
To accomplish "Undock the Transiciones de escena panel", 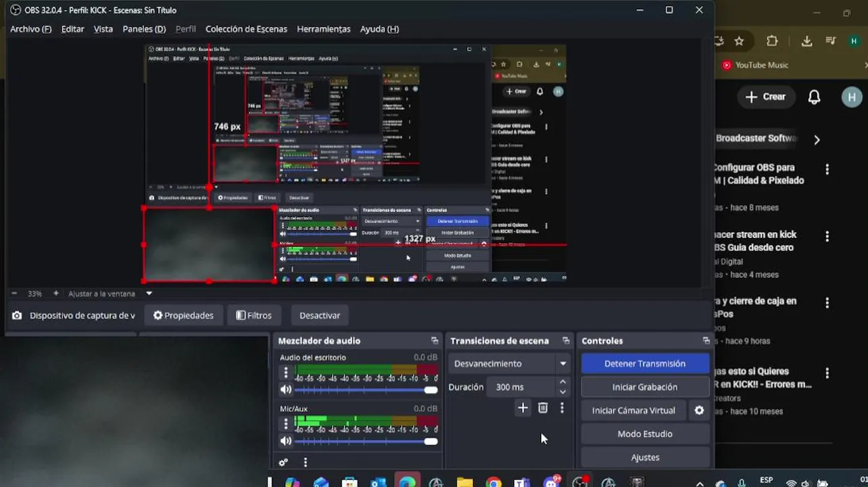I will coord(566,341).
